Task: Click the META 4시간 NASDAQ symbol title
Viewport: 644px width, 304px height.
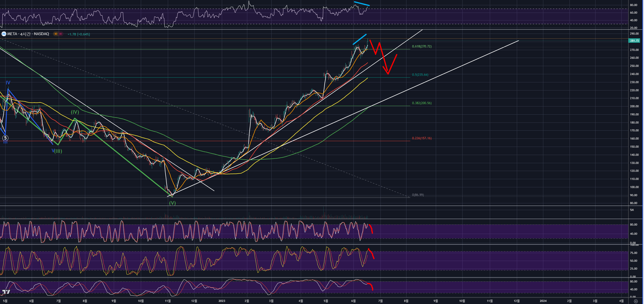Action: click(x=28, y=34)
